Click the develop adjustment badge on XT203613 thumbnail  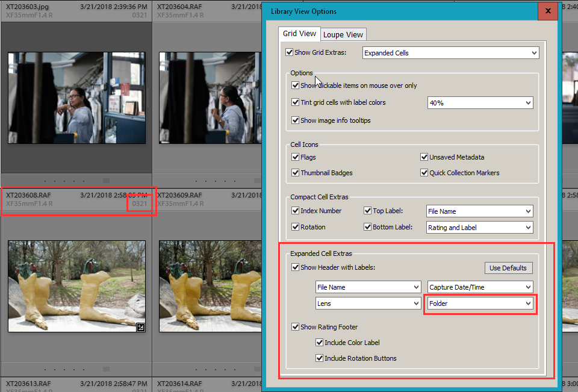click(140, 328)
